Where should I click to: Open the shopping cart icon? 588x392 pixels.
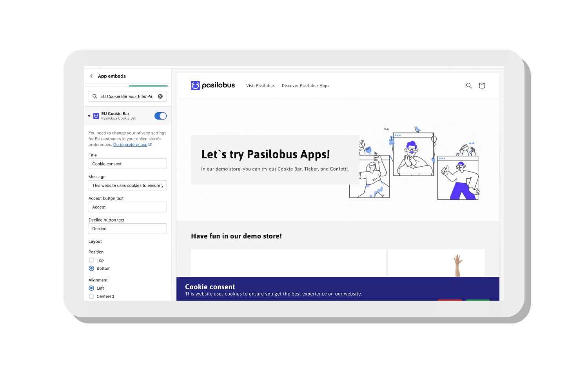click(482, 85)
